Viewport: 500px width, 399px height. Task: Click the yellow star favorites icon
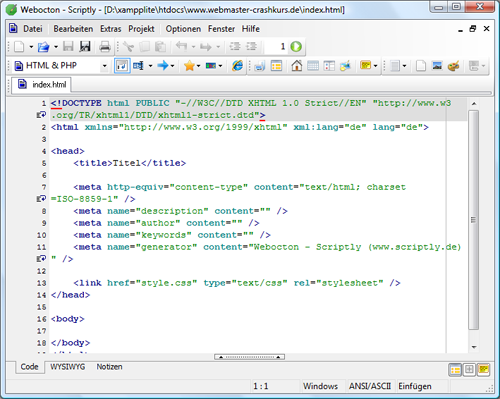(x=189, y=66)
